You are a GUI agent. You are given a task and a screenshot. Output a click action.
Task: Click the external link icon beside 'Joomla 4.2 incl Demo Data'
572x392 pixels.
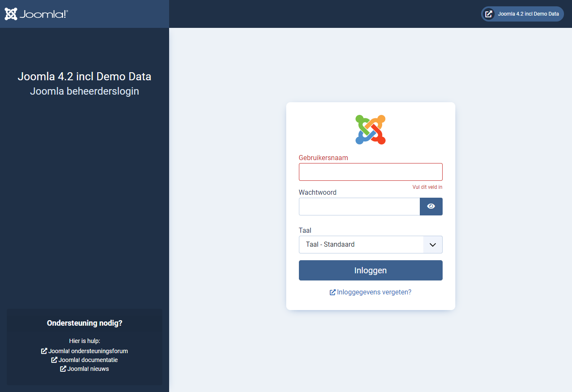click(489, 14)
